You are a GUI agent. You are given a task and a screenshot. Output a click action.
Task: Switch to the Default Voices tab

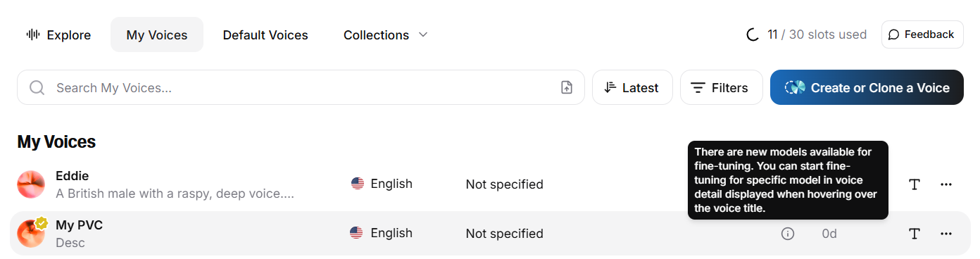point(265,34)
